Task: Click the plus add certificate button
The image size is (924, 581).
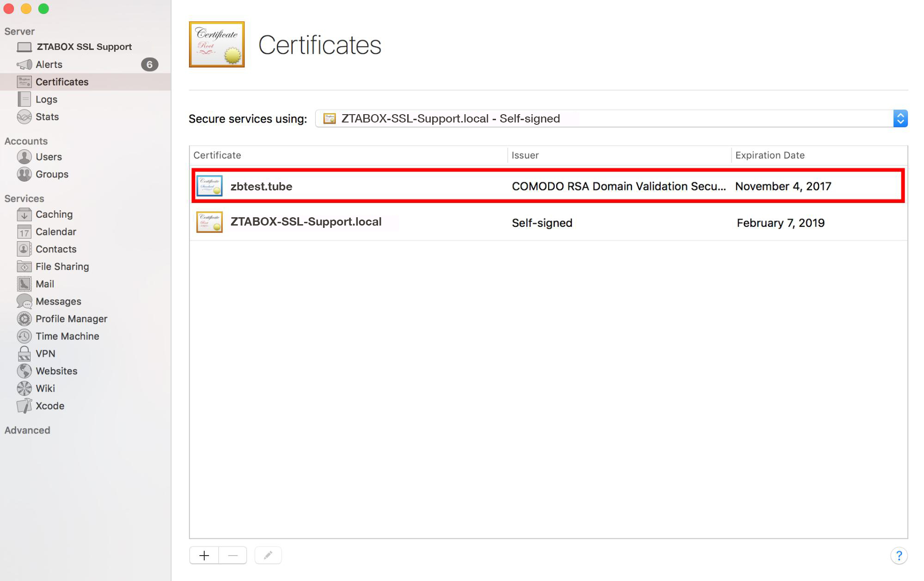Action: pos(204,555)
